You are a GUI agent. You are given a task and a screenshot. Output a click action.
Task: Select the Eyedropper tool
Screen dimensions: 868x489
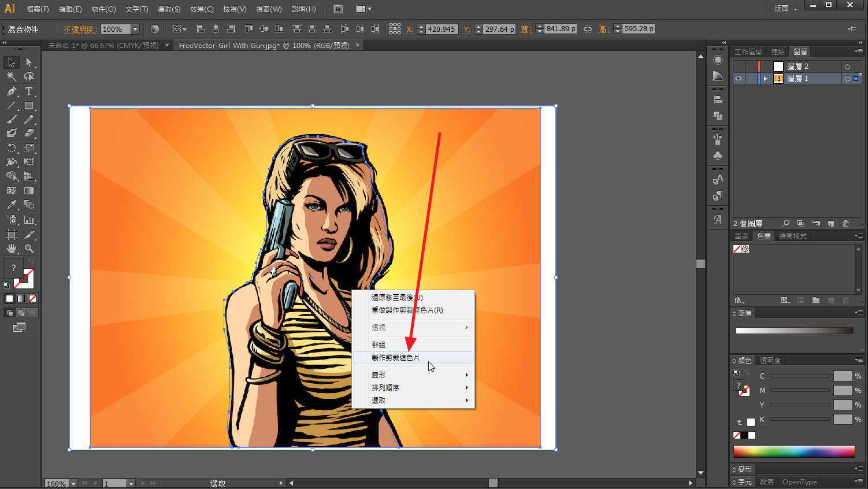[12, 205]
